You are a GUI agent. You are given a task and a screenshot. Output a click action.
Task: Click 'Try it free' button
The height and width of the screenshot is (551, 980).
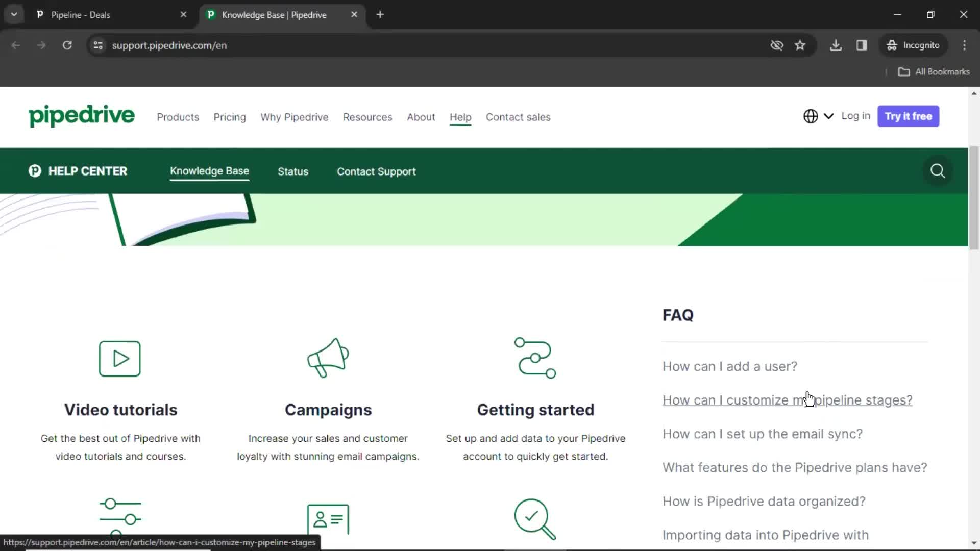[909, 116]
